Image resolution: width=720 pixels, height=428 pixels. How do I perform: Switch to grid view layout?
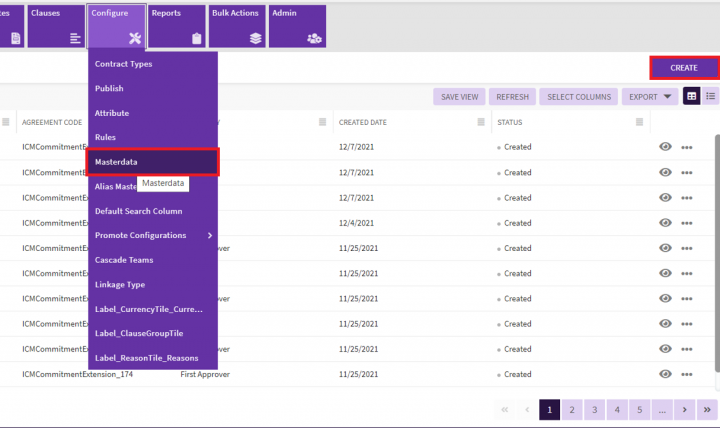pos(691,96)
